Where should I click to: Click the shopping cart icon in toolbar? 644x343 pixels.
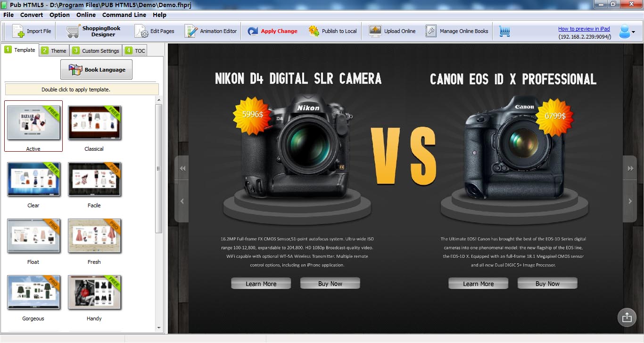point(504,31)
